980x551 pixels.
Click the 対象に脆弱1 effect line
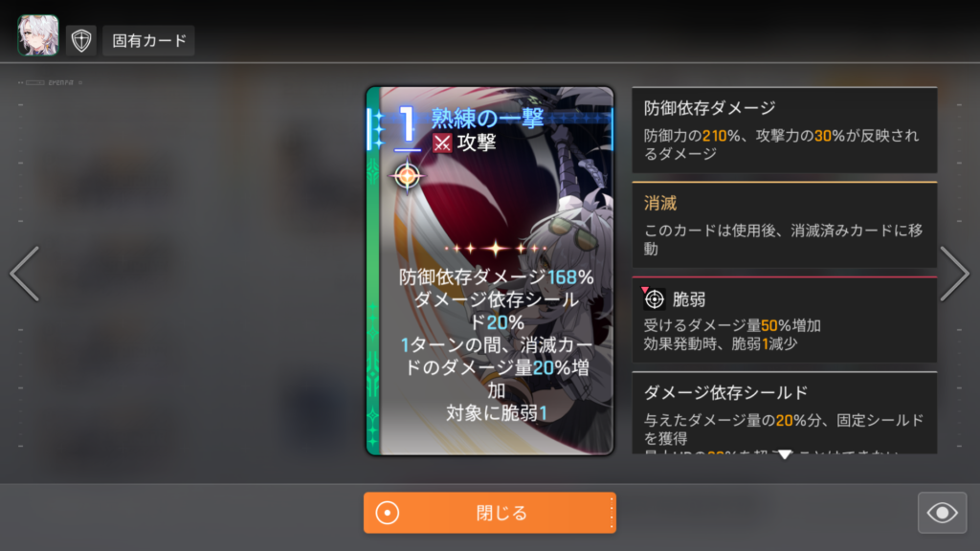(497, 413)
